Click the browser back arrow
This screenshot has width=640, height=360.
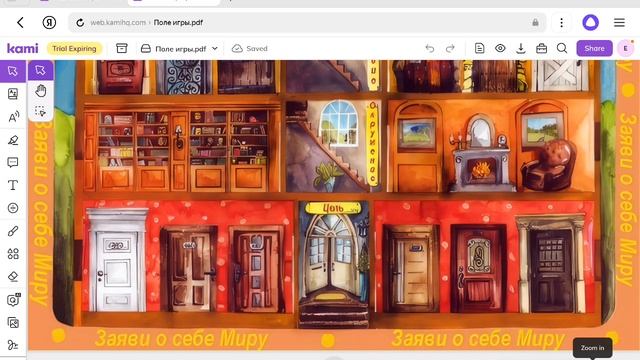click(x=20, y=22)
